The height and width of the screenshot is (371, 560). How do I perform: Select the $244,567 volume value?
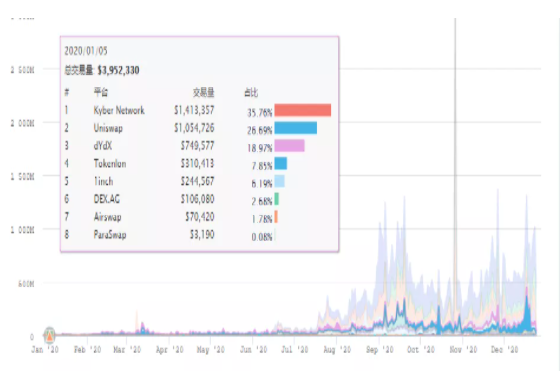197,181
